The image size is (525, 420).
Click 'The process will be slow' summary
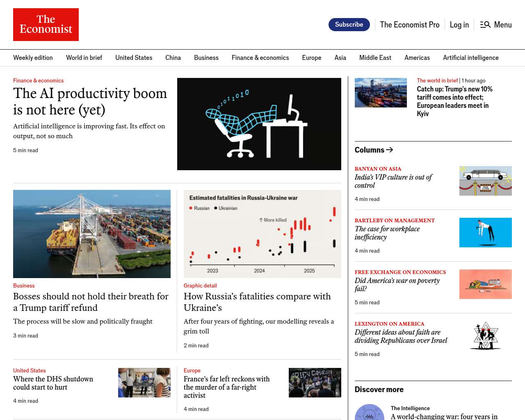pos(83,322)
